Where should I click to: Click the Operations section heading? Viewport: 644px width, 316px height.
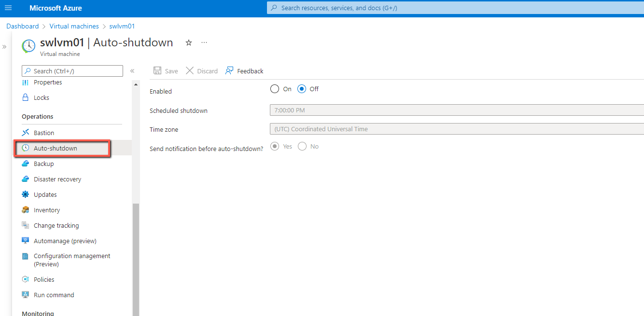(38, 116)
